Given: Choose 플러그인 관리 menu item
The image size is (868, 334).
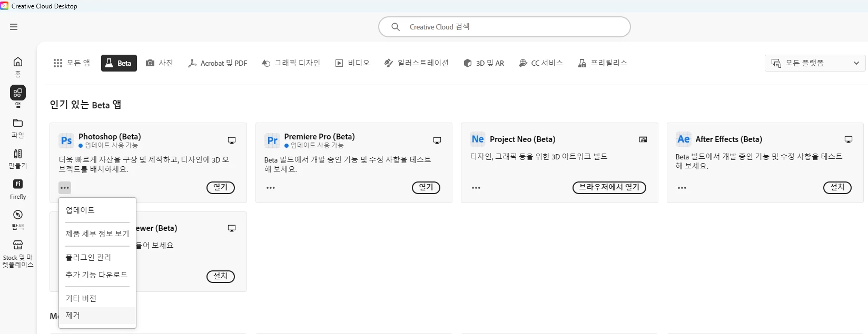Looking at the screenshot, I should [97, 257].
